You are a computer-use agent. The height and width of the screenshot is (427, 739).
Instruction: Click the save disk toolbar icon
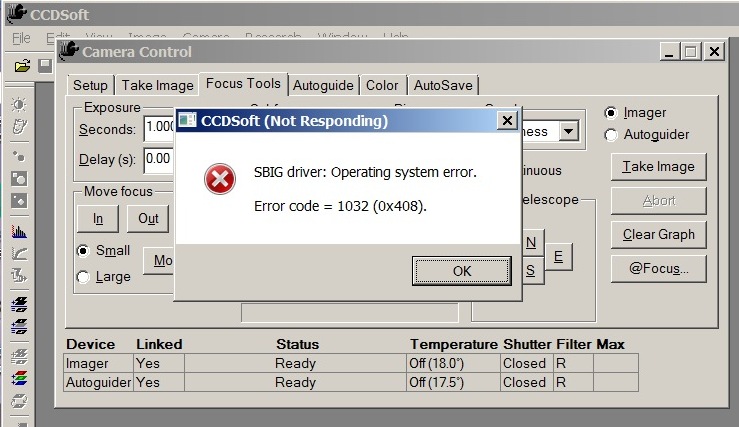pos(45,66)
